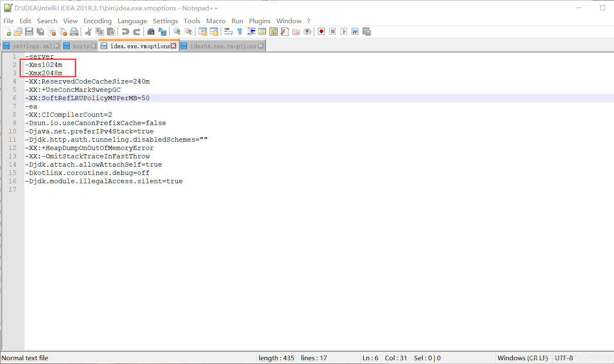Open Find with the binoculars icon
Screen dimensions: 614x364
151,32
